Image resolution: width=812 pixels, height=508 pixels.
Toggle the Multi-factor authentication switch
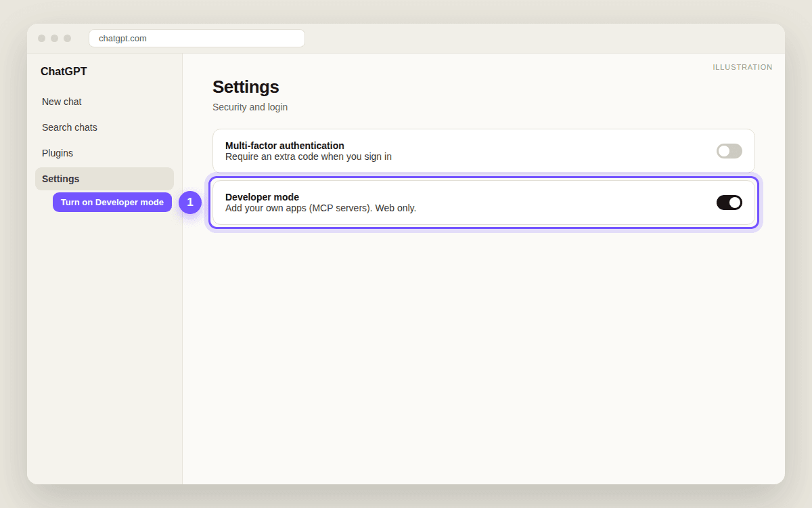729,151
